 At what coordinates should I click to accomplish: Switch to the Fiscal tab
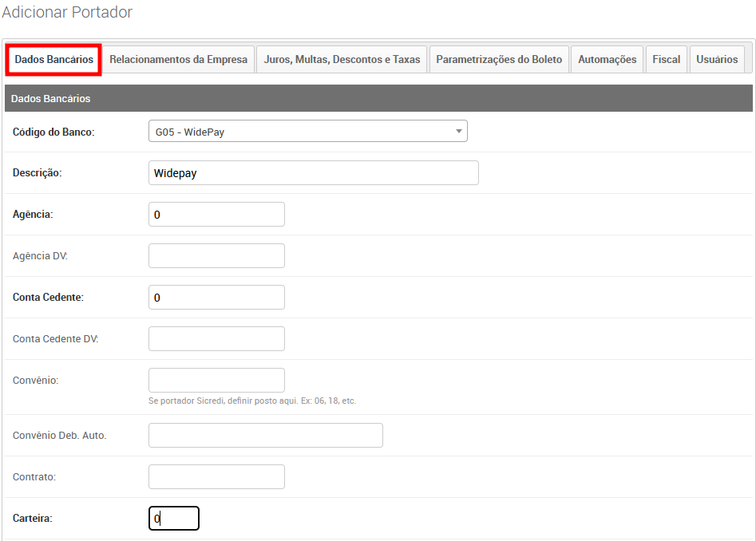point(666,60)
